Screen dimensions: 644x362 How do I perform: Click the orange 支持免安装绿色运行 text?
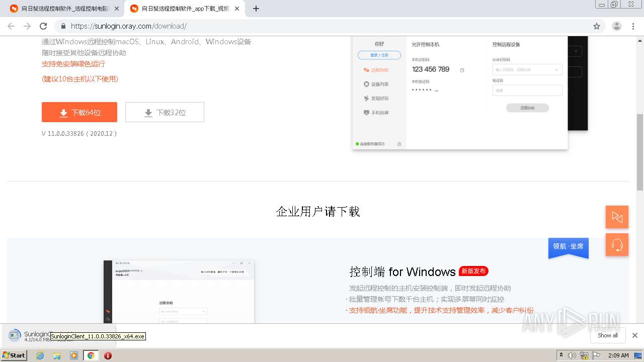[x=73, y=64]
